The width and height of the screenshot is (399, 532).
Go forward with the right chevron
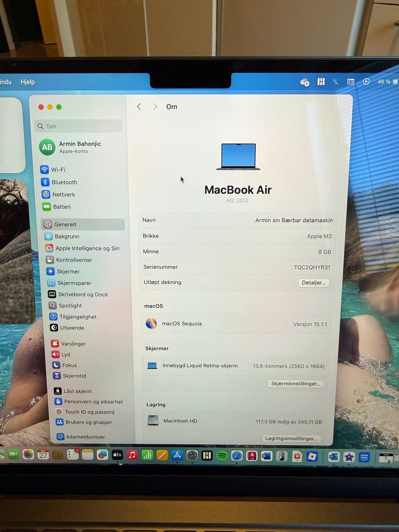point(155,107)
